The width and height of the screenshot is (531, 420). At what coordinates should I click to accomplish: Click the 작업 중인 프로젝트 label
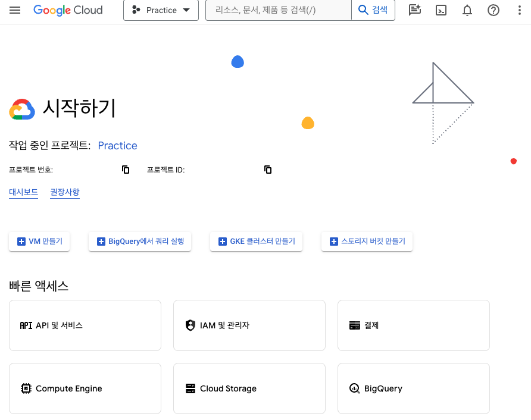point(50,145)
